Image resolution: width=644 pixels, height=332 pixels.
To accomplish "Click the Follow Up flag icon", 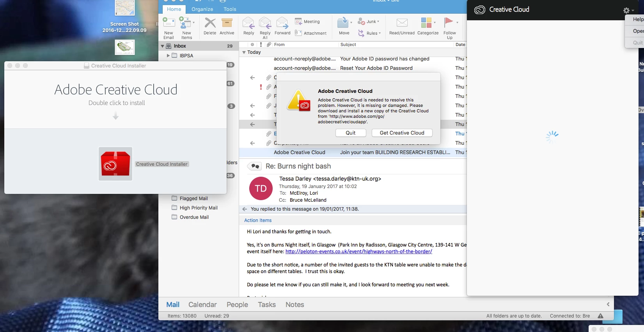I will 449,23.
